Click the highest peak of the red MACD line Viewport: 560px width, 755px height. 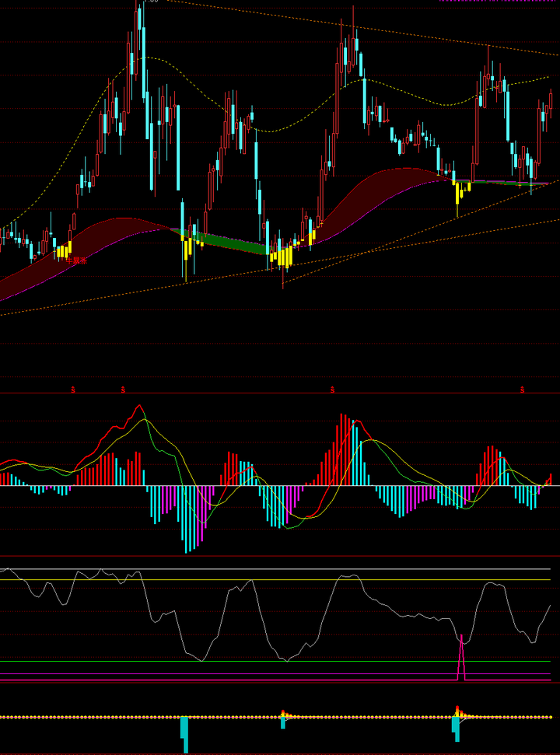pyautogui.click(x=139, y=406)
